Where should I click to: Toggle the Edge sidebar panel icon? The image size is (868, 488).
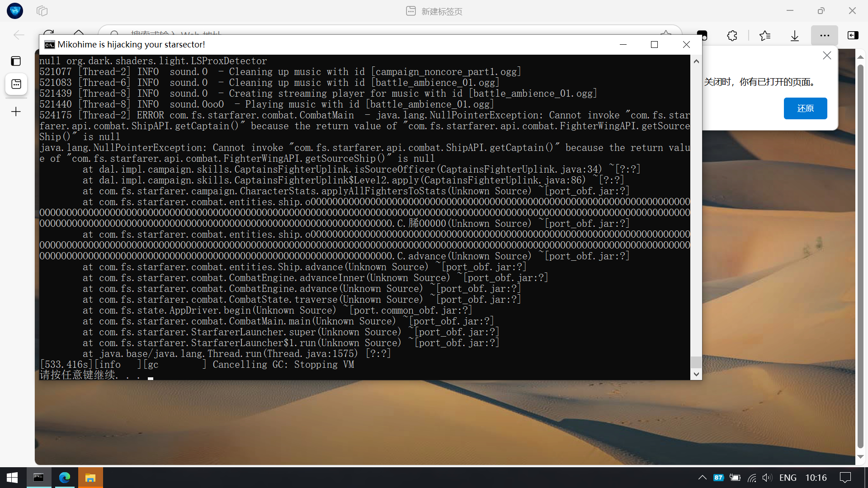[853, 35]
